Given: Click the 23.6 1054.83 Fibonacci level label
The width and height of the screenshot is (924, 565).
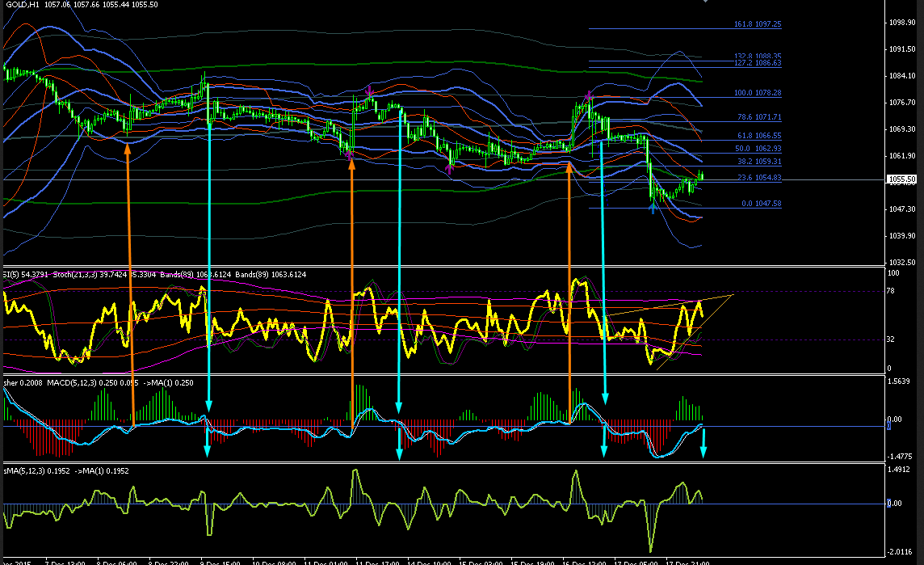Looking at the screenshot, I should 759,178.
